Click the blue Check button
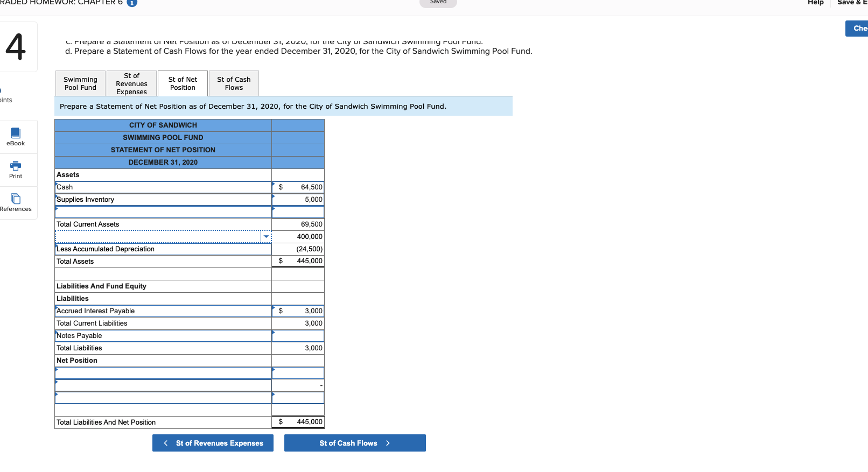Image resolution: width=868 pixels, height=472 pixels. [857, 29]
